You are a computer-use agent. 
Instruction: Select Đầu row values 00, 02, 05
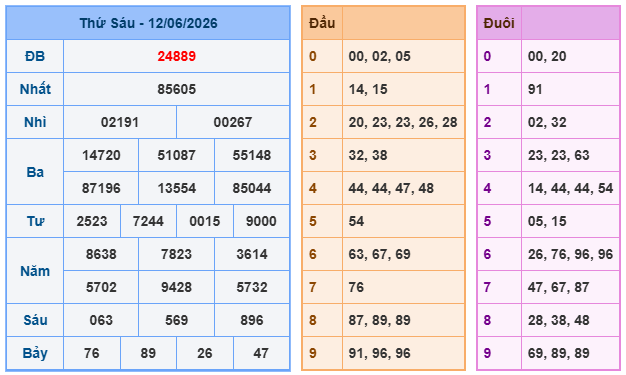pos(380,56)
